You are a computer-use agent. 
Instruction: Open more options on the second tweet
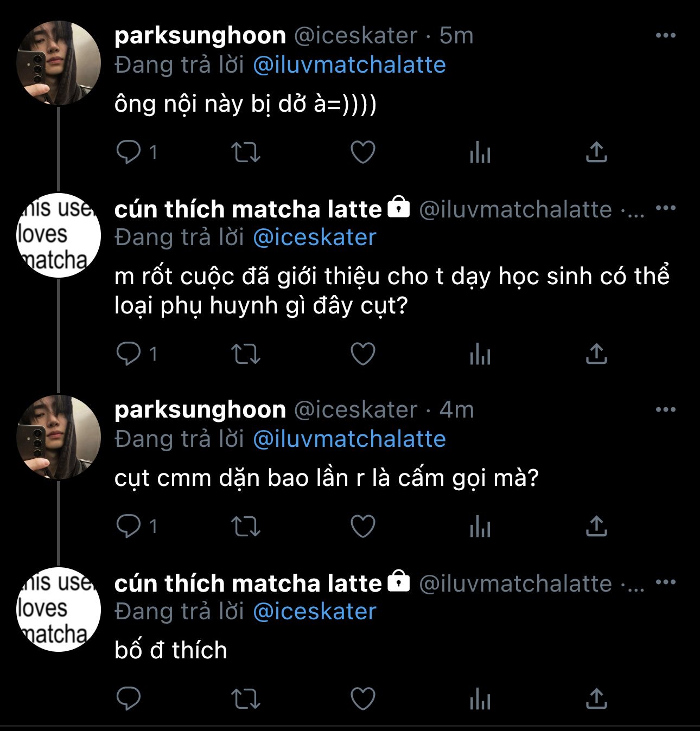(666, 208)
